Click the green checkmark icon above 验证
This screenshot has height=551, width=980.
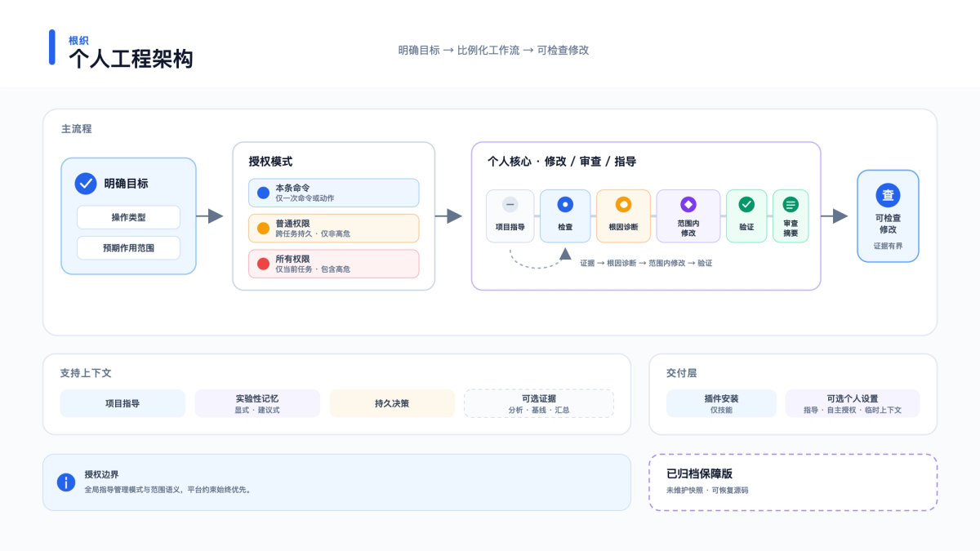(x=746, y=205)
